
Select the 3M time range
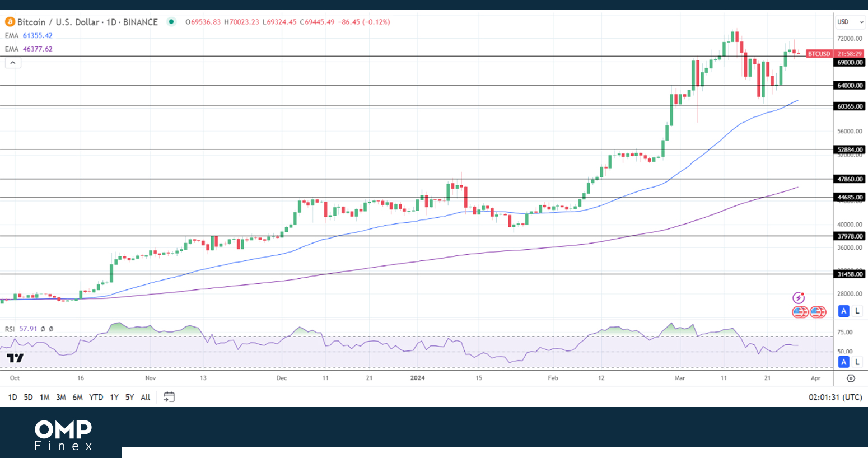pos(61,397)
